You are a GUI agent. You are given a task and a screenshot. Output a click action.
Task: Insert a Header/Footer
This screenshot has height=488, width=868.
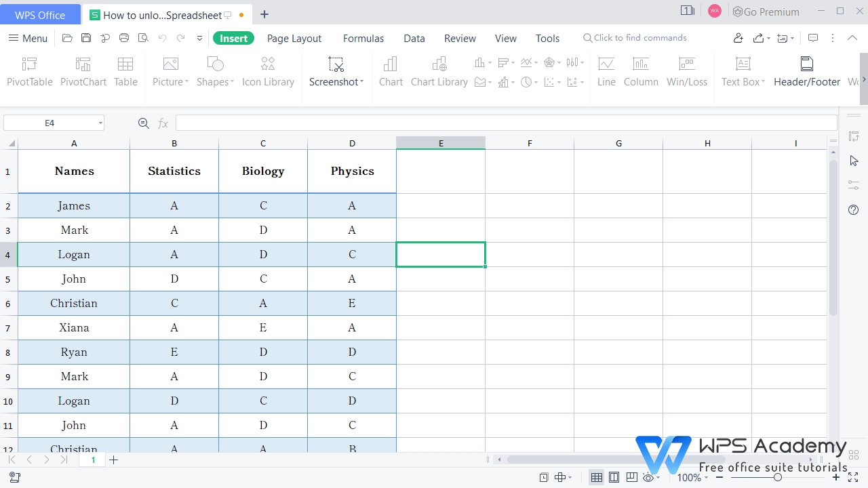point(806,70)
